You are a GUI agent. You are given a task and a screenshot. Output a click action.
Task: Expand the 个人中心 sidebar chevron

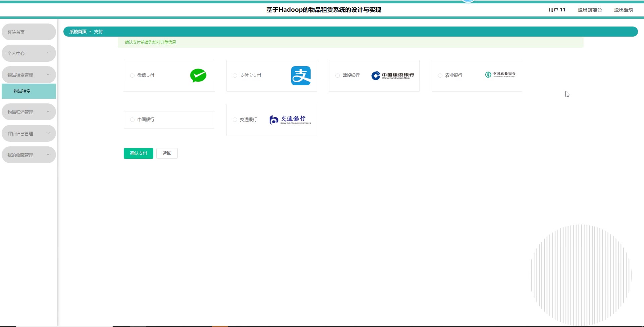[x=48, y=53]
